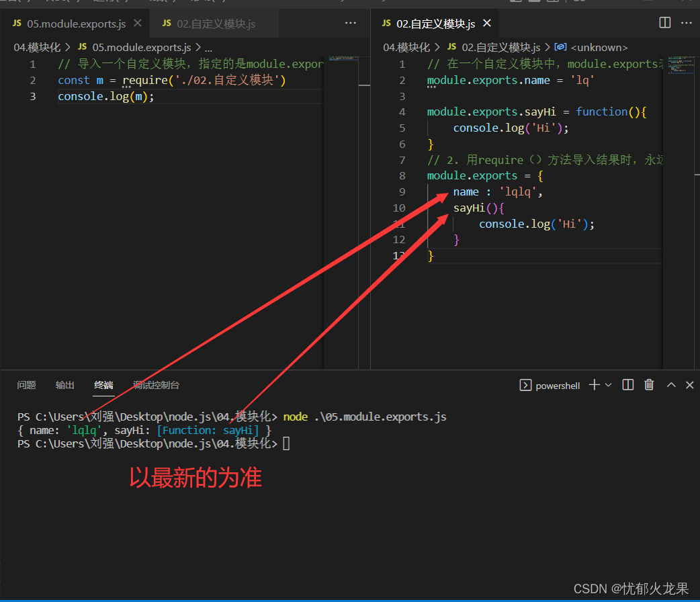Click the terminal prompt cursor

pyautogui.click(x=286, y=444)
